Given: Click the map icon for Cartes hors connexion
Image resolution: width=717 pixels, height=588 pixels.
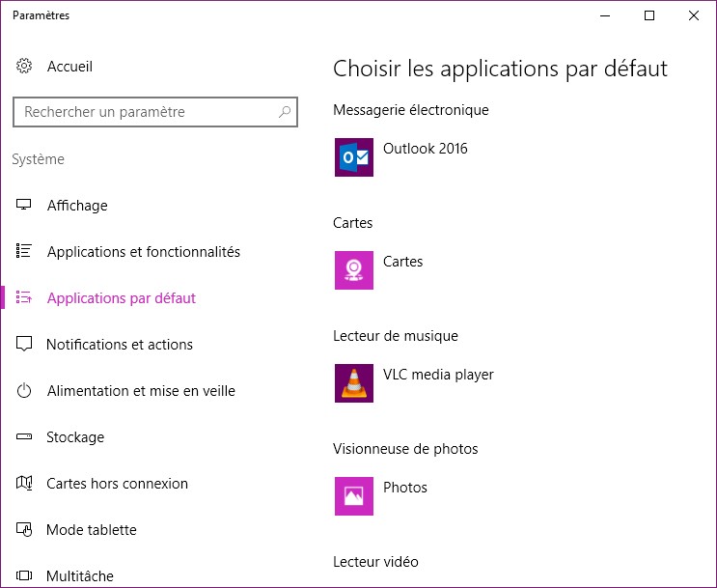Looking at the screenshot, I should (x=25, y=484).
